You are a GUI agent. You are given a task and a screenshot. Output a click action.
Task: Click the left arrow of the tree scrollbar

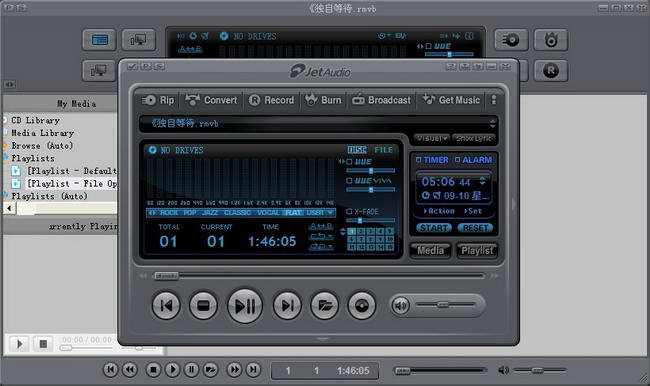(9, 208)
